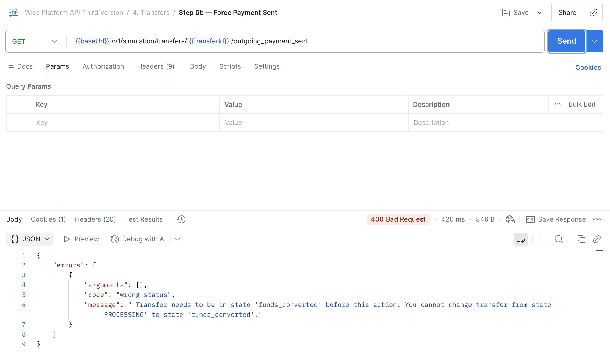Viewport: 610px width, 364px height.
Task: Open the Docs panel icon
Action: pyautogui.click(x=11, y=66)
